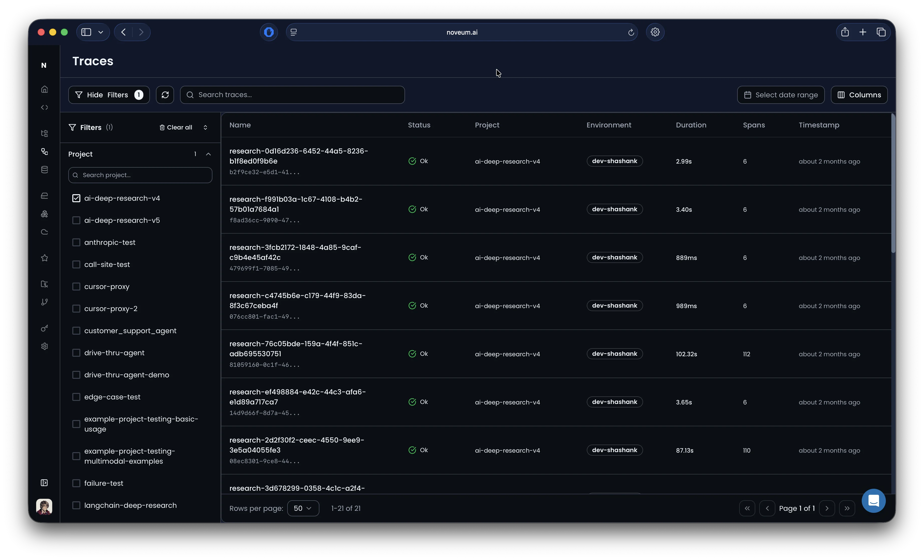Open the rows per page dropdown
Image resolution: width=924 pixels, height=560 pixels.
[303, 508]
